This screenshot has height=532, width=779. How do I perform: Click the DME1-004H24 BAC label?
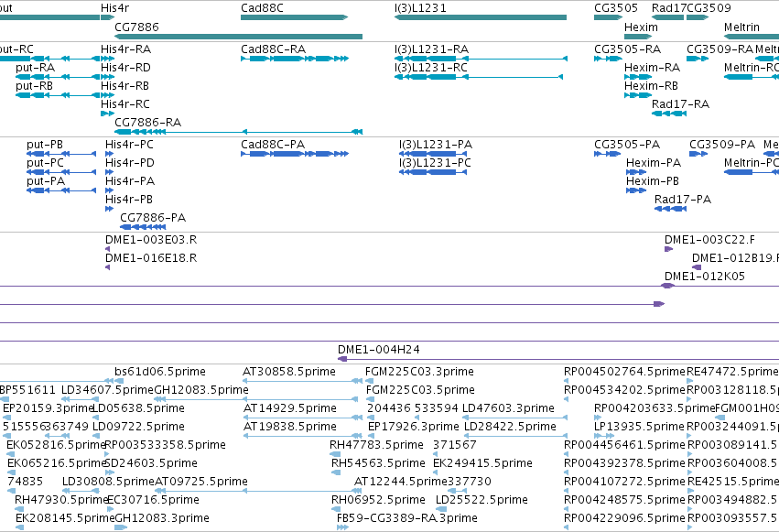click(379, 350)
